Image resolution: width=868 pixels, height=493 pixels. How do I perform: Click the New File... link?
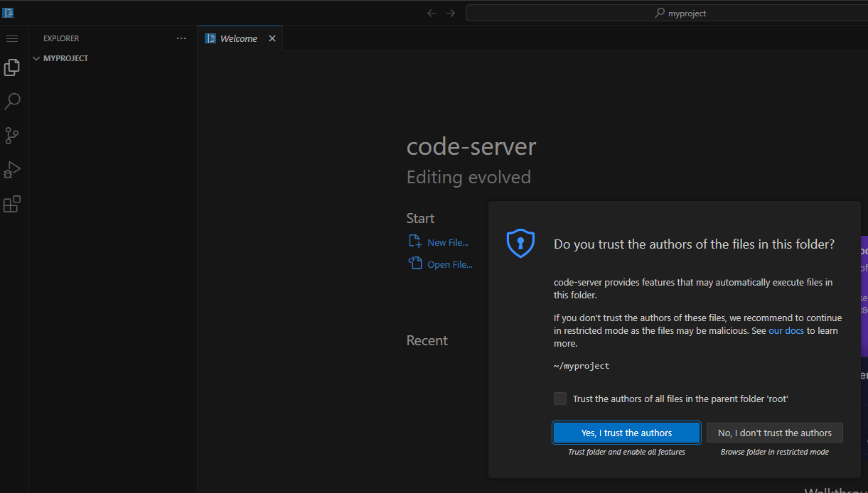(447, 242)
